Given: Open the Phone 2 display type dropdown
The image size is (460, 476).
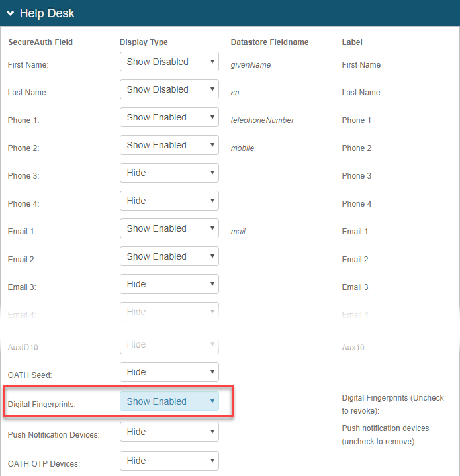Looking at the screenshot, I should (169, 146).
